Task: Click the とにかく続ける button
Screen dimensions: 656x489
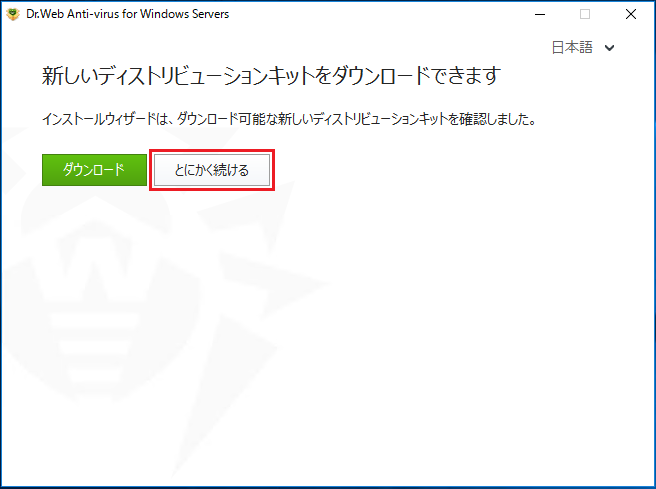Action: (x=212, y=170)
